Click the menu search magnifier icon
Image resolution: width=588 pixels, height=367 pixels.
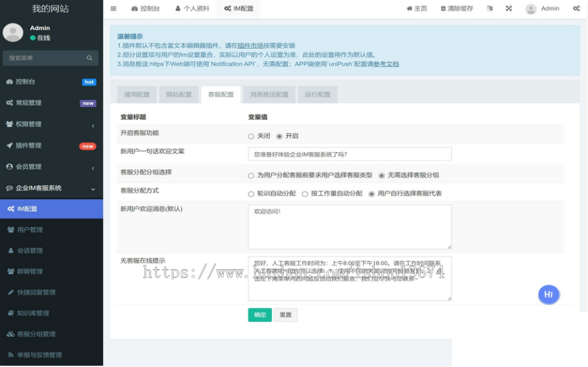pyautogui.click(x=90, y=58)
